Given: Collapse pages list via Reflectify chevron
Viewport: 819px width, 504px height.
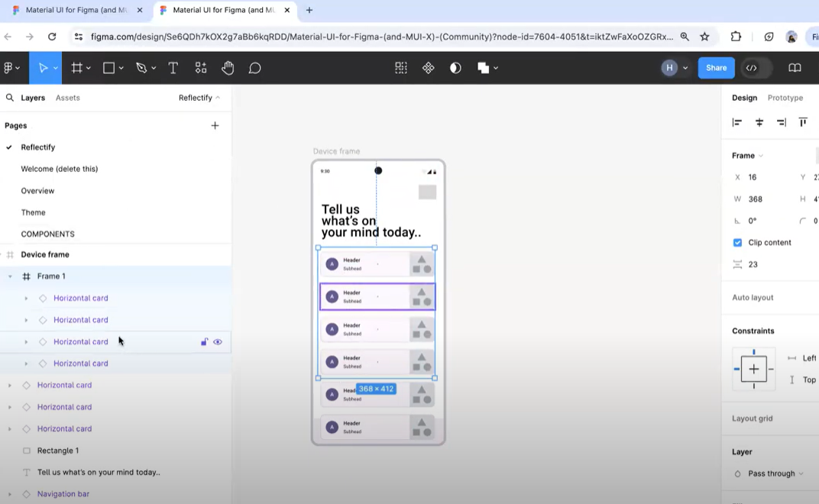Looking at the screenshot, I should [218, 98].
